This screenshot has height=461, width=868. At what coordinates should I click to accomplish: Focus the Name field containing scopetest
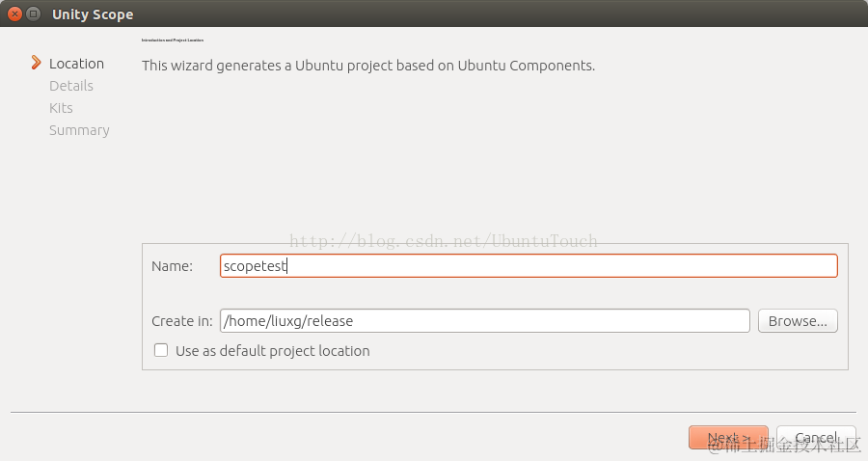(x=529, y=266)
